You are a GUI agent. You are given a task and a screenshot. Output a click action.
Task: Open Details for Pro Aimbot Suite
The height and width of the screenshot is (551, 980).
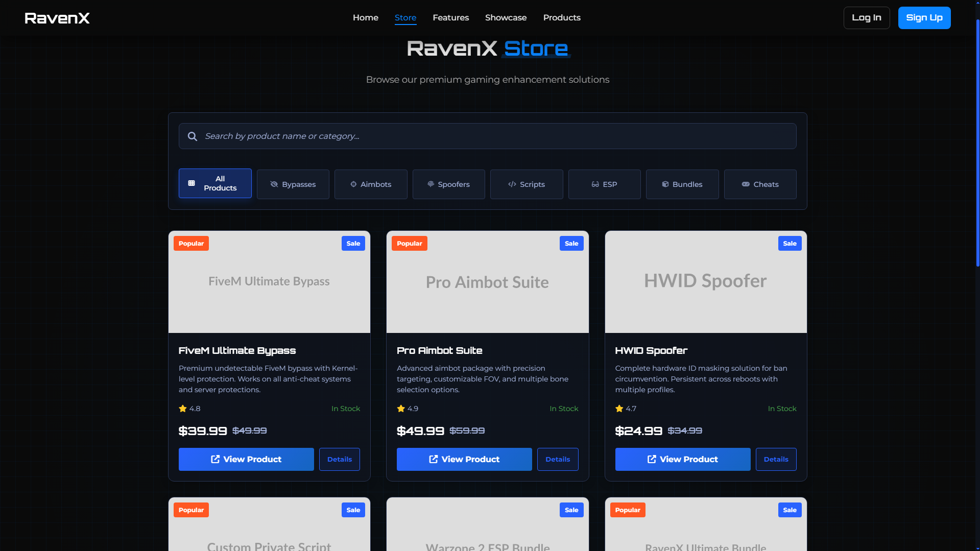coord(558,459)
